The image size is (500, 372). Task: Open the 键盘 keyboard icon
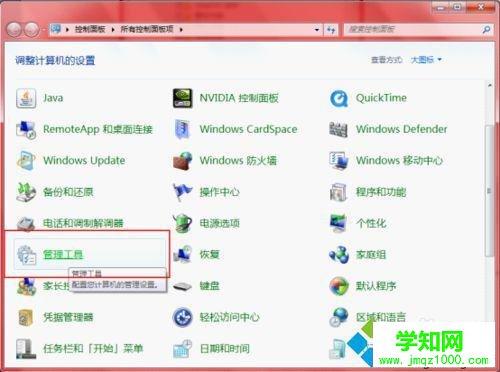[182, 286]
